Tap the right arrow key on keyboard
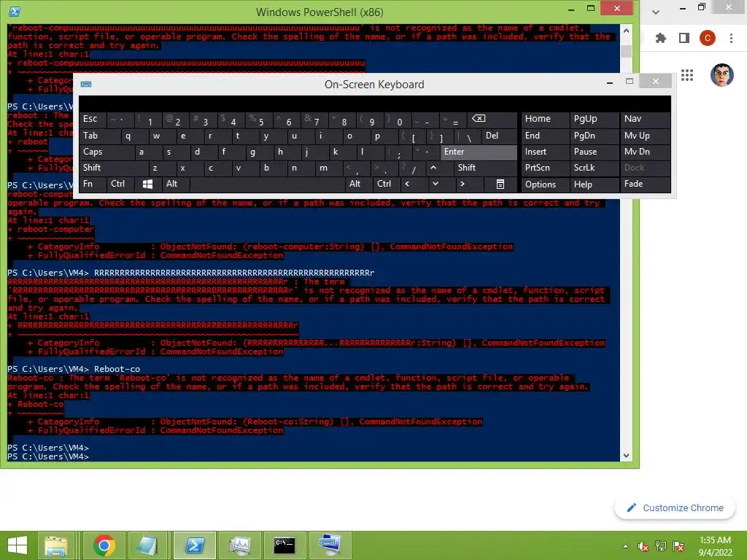This screenshot has height=560, width=747. 462,184
